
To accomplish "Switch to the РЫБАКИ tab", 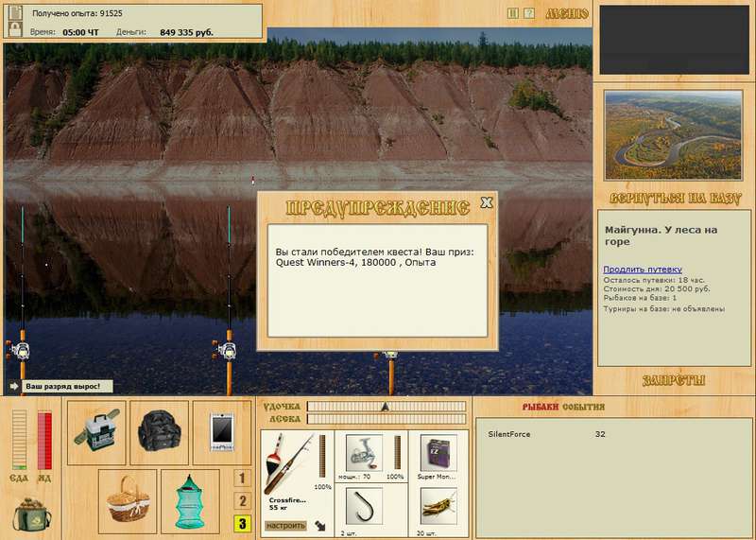I will coord(540,407).
